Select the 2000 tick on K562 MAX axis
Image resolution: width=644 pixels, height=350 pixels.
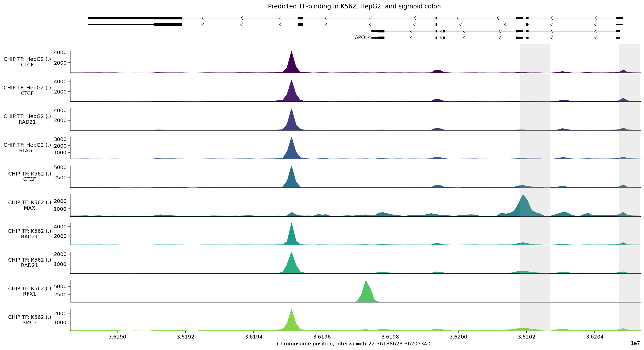point(60,201)
